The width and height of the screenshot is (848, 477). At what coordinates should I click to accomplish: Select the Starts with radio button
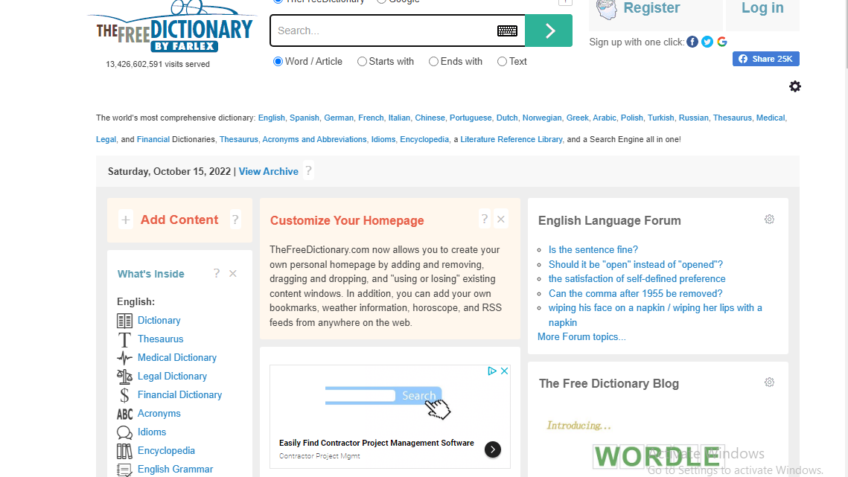coord(362,62)
